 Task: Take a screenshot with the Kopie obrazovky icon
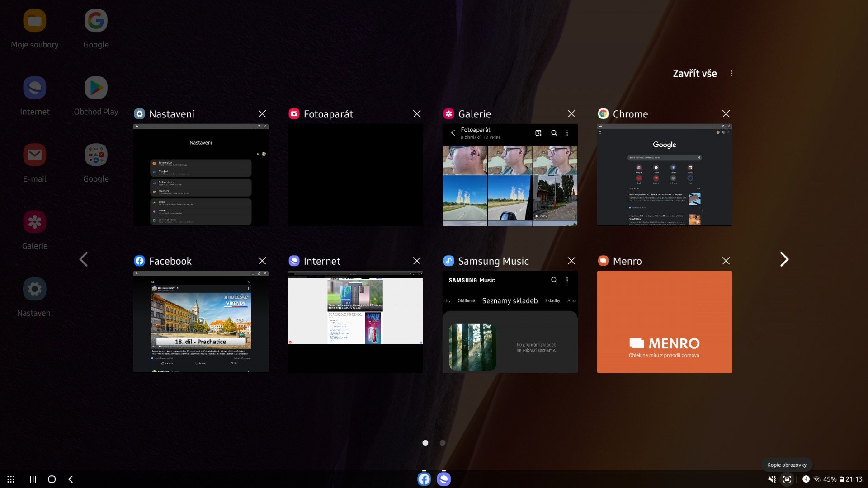coord(787,479)
